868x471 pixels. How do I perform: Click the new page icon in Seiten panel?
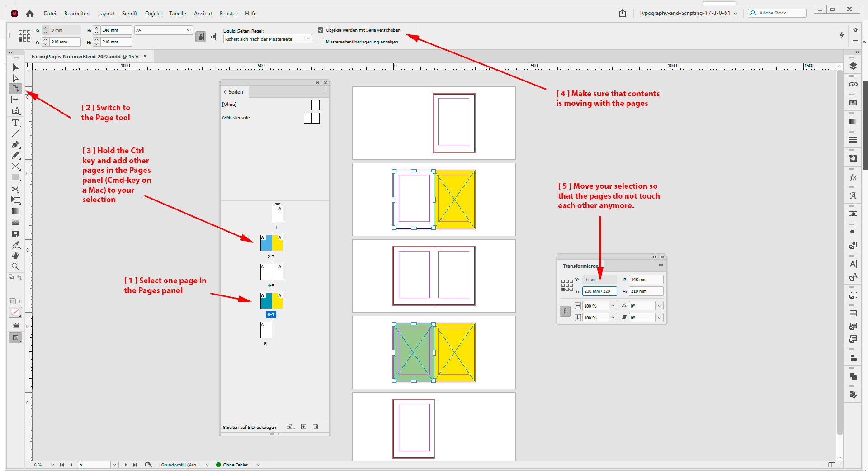(303, 427)
